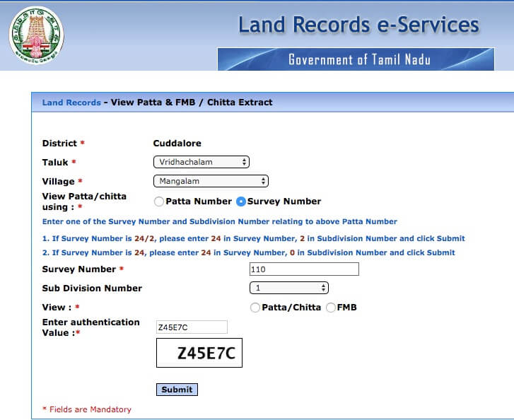
Task: Click the captcha image showing Z45E7C
Action: (199, 353)
